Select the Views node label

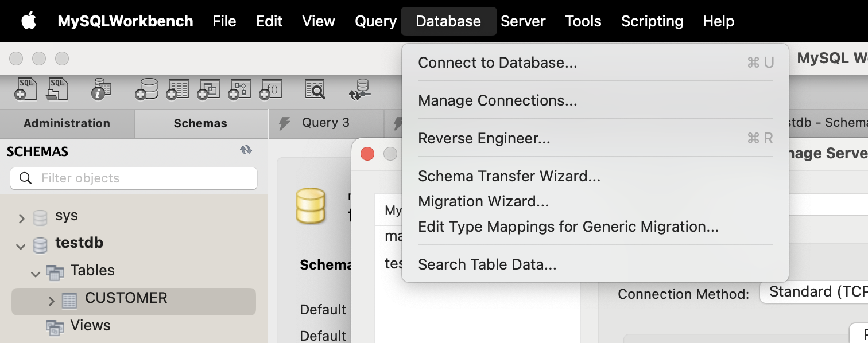[x=90, y=325]
